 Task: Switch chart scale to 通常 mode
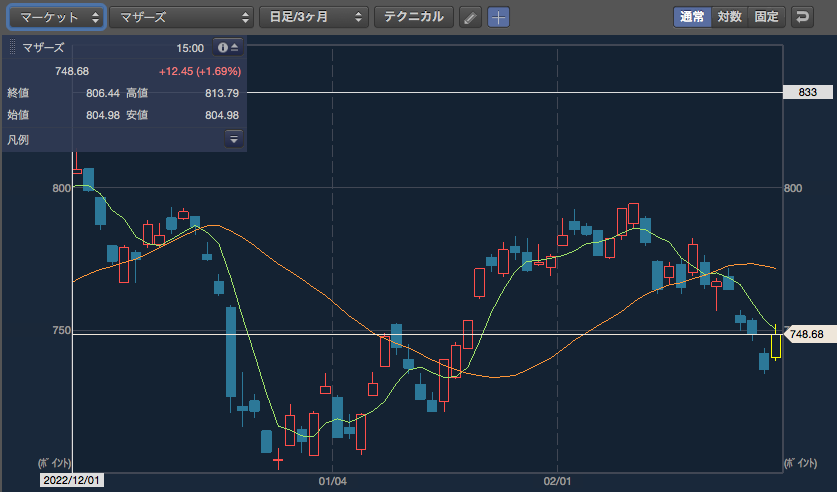click(x=692, y=17)
